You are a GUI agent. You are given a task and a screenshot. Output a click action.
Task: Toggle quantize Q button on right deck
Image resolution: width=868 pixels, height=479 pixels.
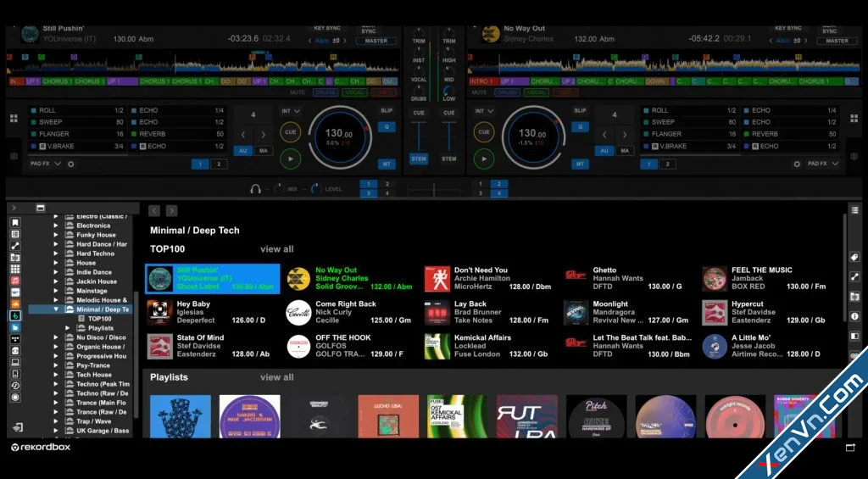coord(580,127)
